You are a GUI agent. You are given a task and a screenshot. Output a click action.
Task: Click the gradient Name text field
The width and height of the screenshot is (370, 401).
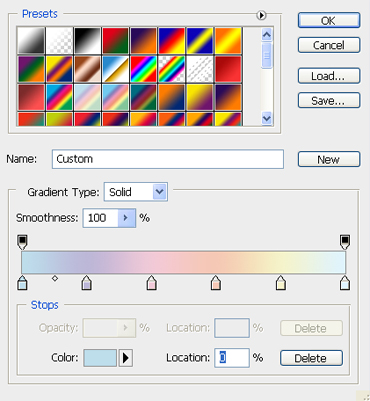pyautogui.click(x=168, y=159)
